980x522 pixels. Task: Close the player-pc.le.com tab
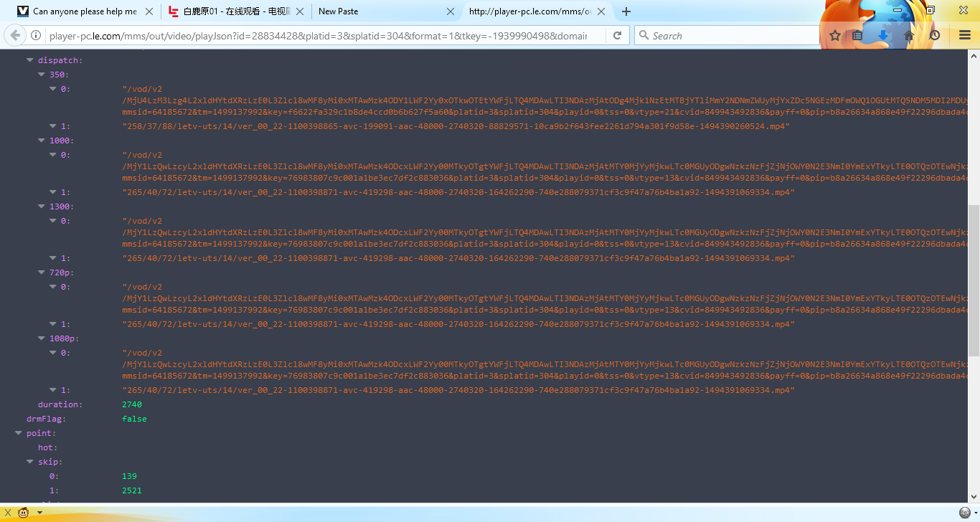600,11
